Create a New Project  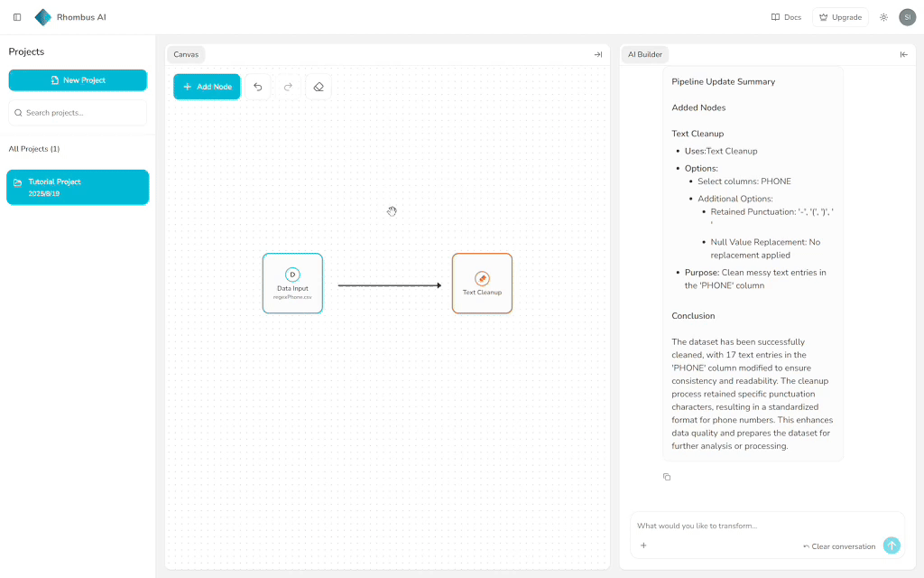(78, 80)
